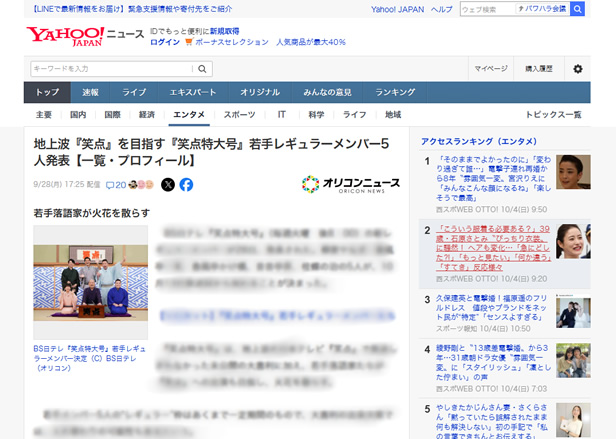
Task: Click ranking 1 thumbnail image
Action: (573, 172)
